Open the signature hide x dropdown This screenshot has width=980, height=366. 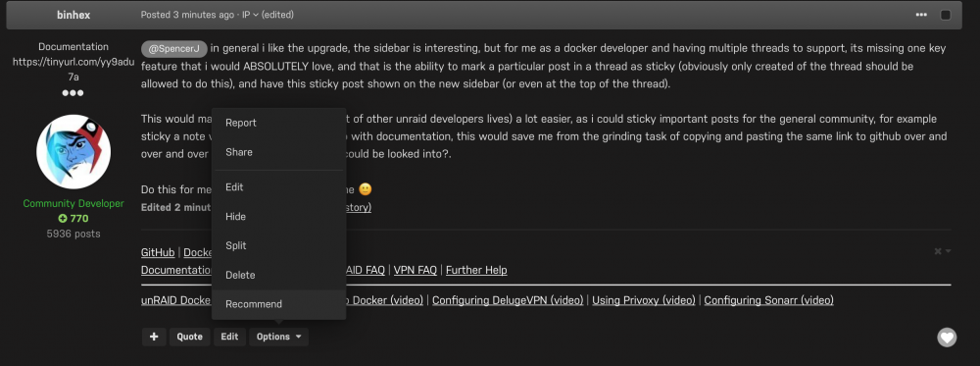943,251
